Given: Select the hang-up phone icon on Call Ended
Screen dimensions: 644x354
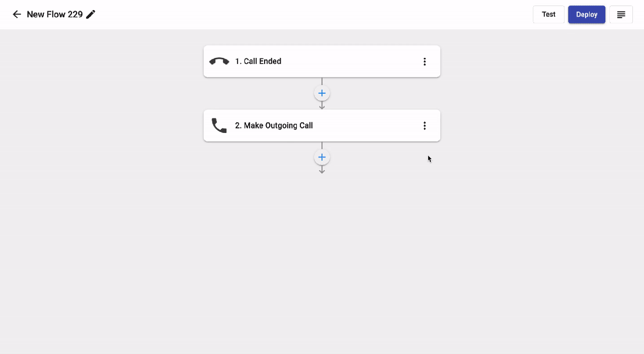Looking at the screenshot, I should 219,61.
